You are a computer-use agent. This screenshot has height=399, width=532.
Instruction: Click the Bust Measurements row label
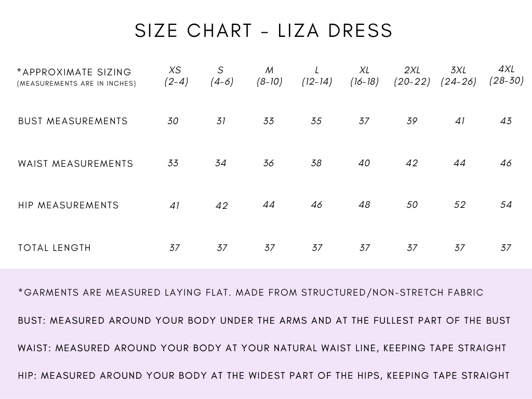[73, 121]
